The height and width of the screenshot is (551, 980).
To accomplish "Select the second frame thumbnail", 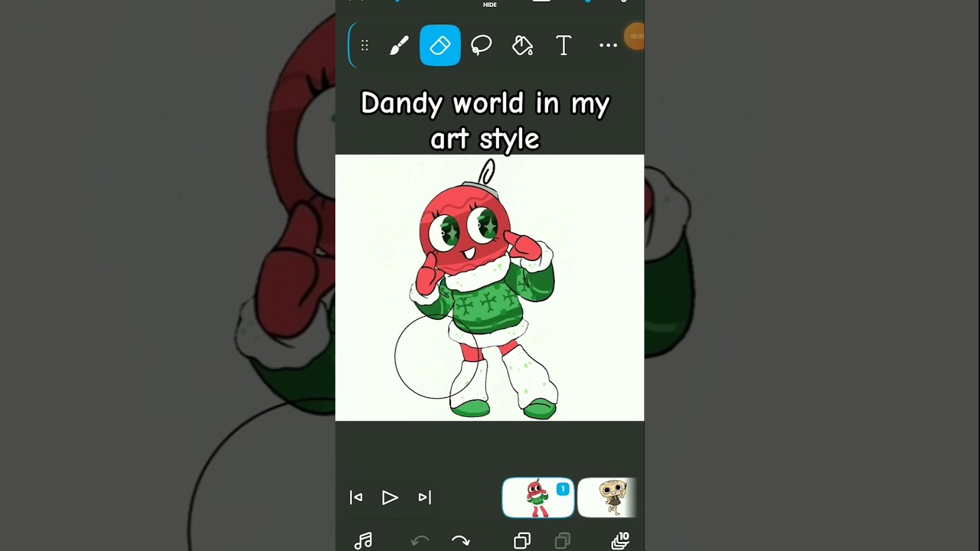I will (607, 497).
